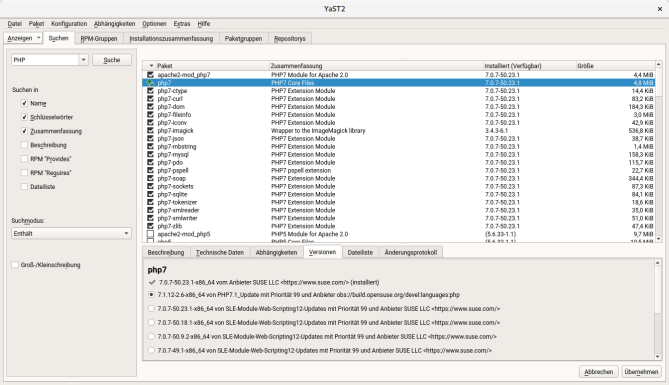The image size is (669, 385).
Task: Toggle install status icon for php7-soap
Action: click(x=150, y=178)
